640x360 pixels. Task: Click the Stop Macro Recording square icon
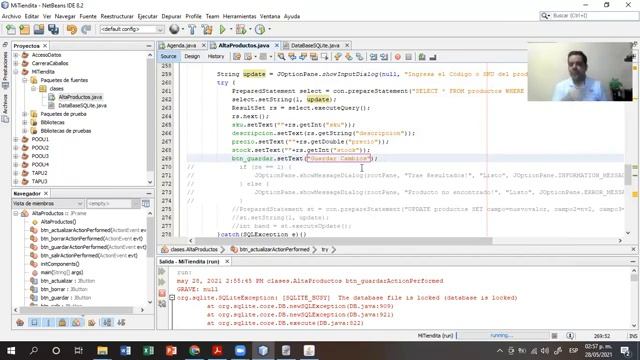[x=409, y=57]
